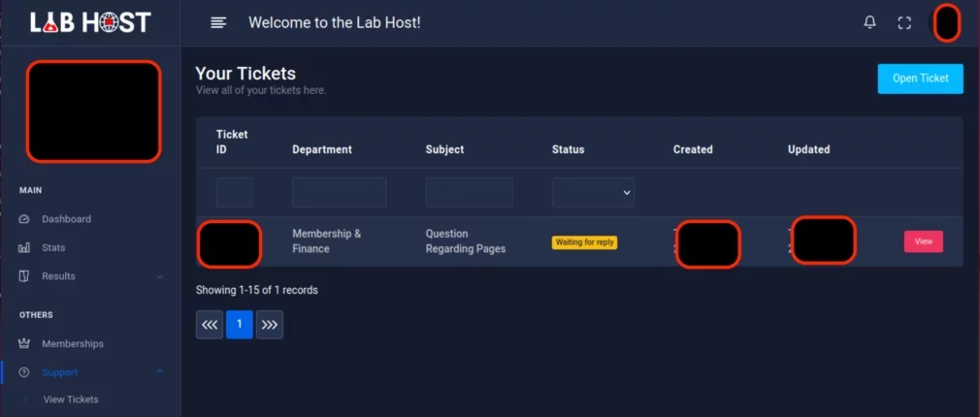The image size is (980, 417).
Task: Click the Membership & Finance cell
Action: click(327, 241)
